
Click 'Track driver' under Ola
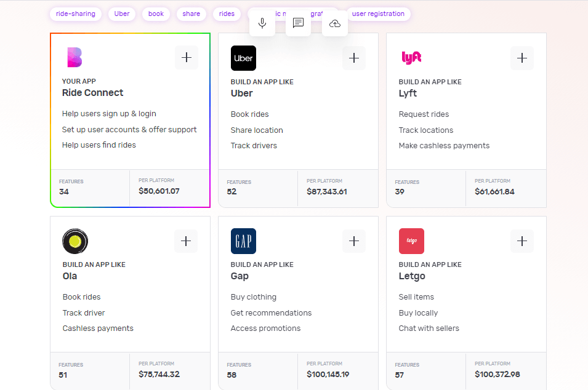[84, 313]
